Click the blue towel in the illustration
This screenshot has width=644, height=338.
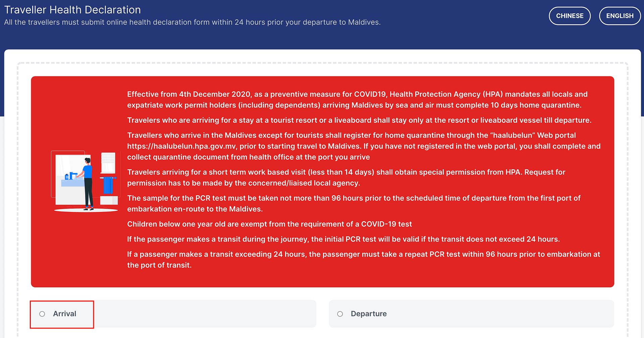pos(108,185)
